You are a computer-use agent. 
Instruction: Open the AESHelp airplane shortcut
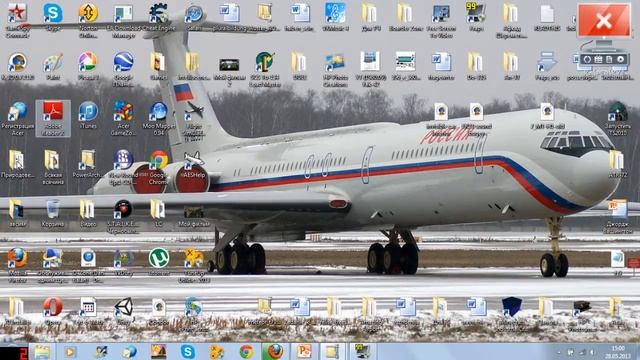click(193, 164)
